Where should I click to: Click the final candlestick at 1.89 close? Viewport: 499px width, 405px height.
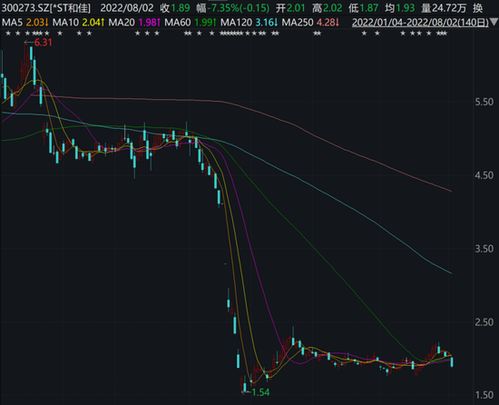[x=452, y=362]
